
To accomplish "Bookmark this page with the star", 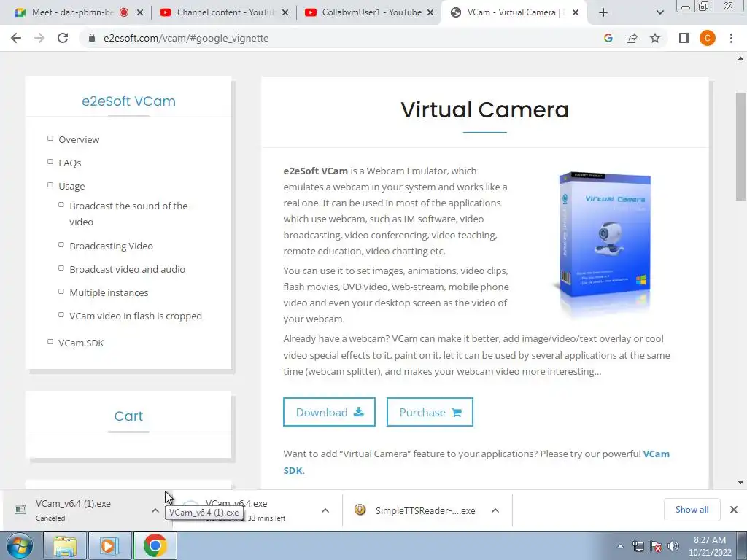I will (655, 38).
